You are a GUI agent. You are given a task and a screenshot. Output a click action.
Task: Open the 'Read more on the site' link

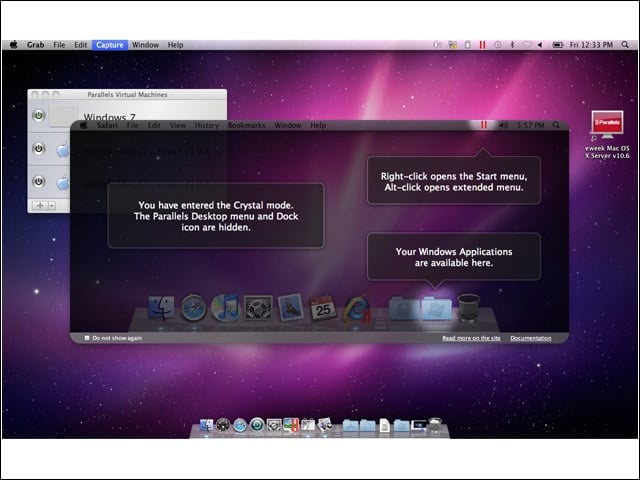click(x=471, y=338)
